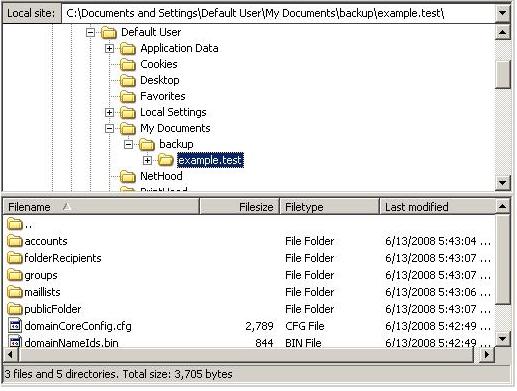Select My Documents in the tree

175,128
